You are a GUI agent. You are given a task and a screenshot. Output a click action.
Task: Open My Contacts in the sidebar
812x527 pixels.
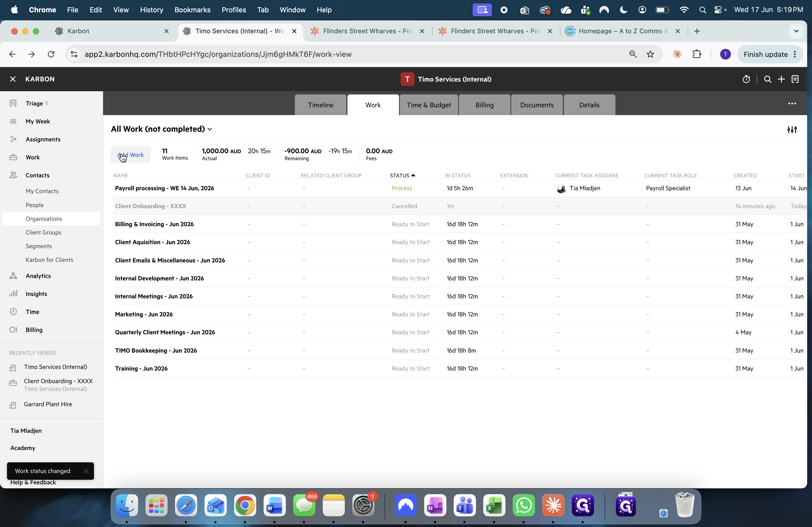click(42, 191)
